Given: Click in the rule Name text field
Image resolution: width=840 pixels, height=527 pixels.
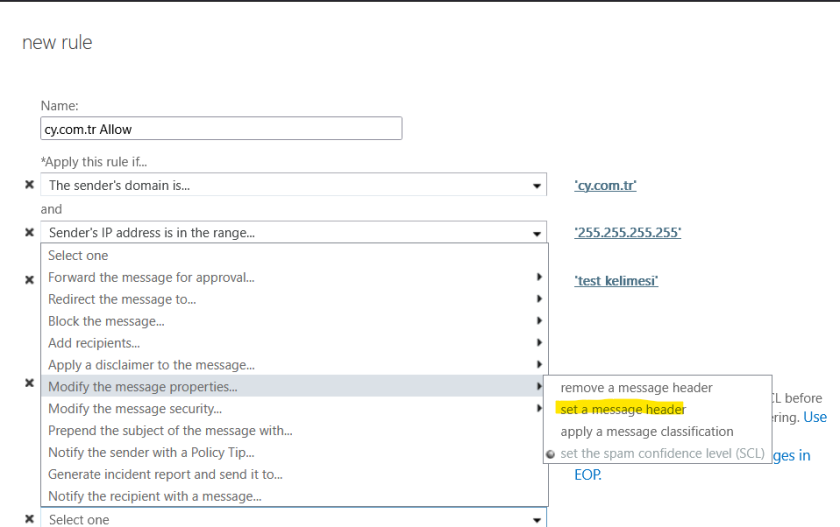Looking at the screenshot, I should pos(221,129).
